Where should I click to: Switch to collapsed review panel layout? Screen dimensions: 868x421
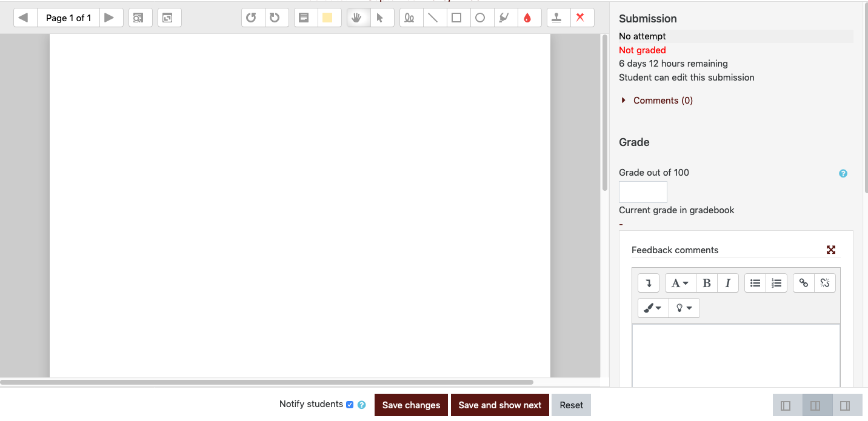coord(786,405)
